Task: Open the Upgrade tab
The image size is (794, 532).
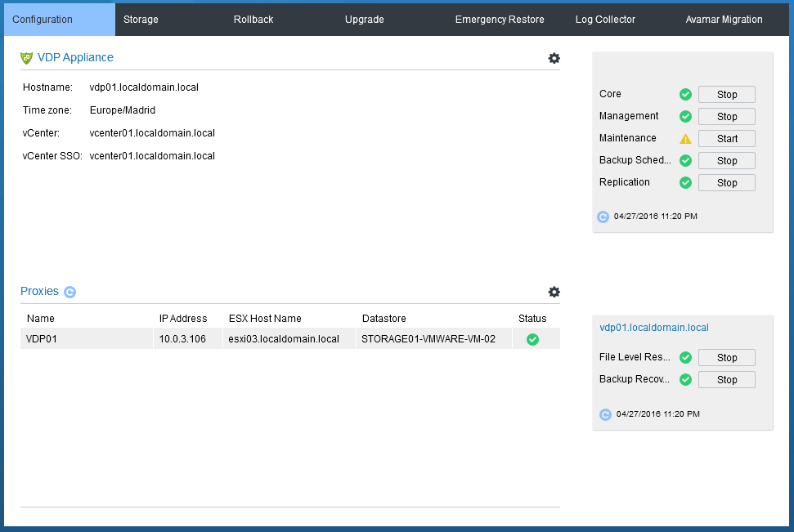Action: 364,20
